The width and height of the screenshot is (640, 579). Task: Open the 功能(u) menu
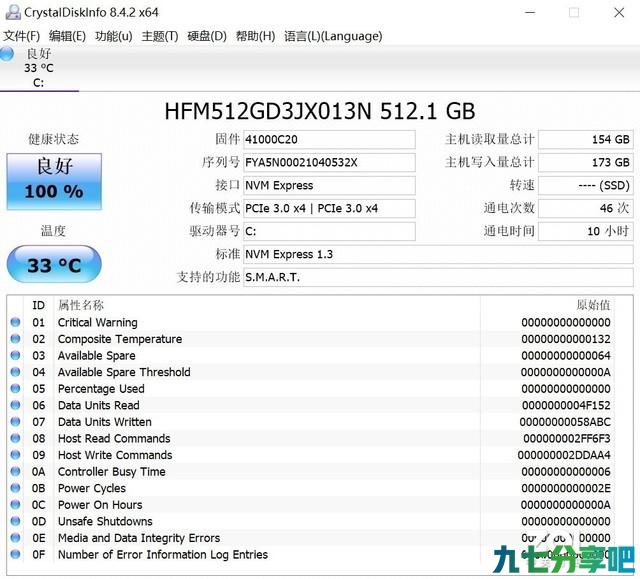tap(113, 36)
